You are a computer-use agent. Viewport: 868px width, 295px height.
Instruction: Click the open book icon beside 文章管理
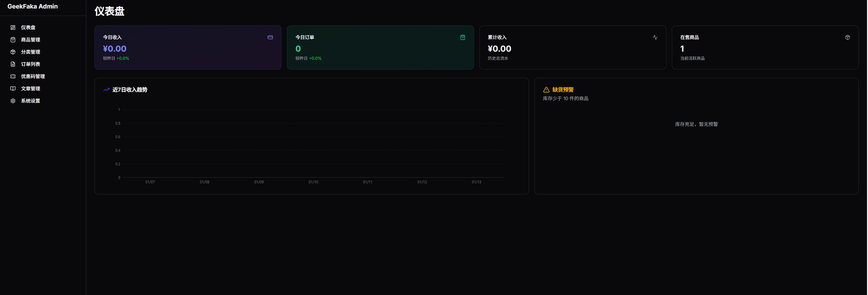[x=13, y=89]
